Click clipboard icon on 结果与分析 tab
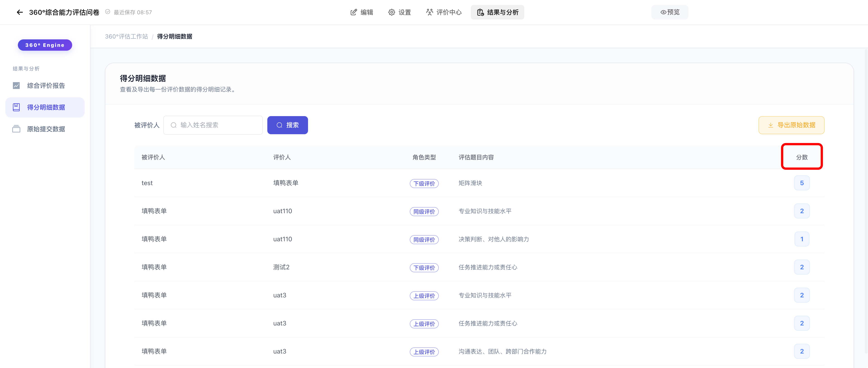The width and height of the screenshot is (868, 368). click(x=480, y=12)
